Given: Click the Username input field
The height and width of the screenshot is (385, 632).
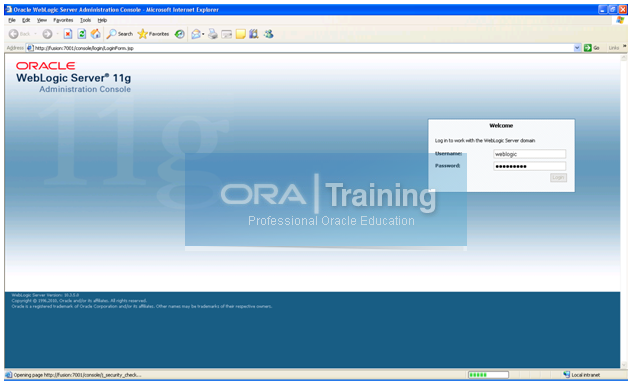Looking at the screenshot, I should tap(529, 154).
